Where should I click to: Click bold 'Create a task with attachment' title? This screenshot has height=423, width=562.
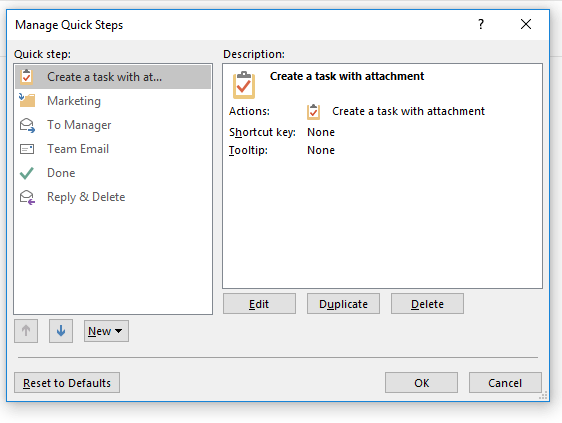tap(347, 76)
